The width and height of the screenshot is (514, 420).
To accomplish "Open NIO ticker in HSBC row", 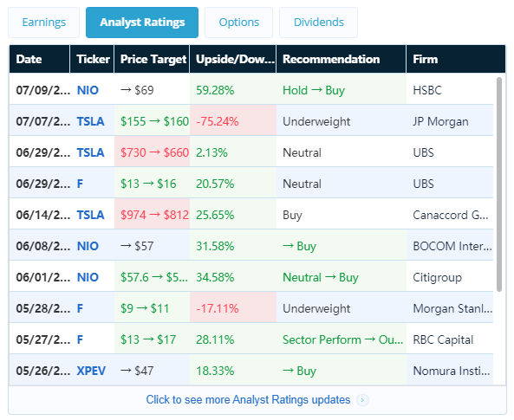I will pos(88,90).
